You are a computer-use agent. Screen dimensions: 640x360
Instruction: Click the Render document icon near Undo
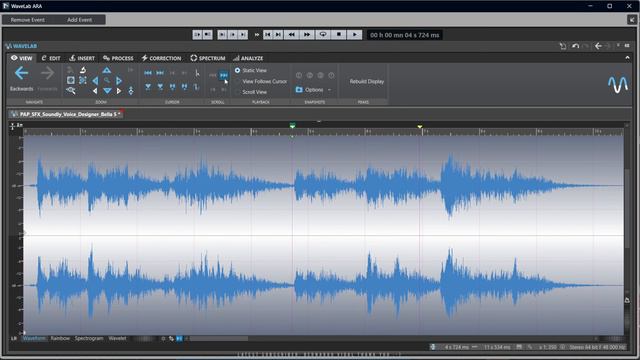pos(563,46)
